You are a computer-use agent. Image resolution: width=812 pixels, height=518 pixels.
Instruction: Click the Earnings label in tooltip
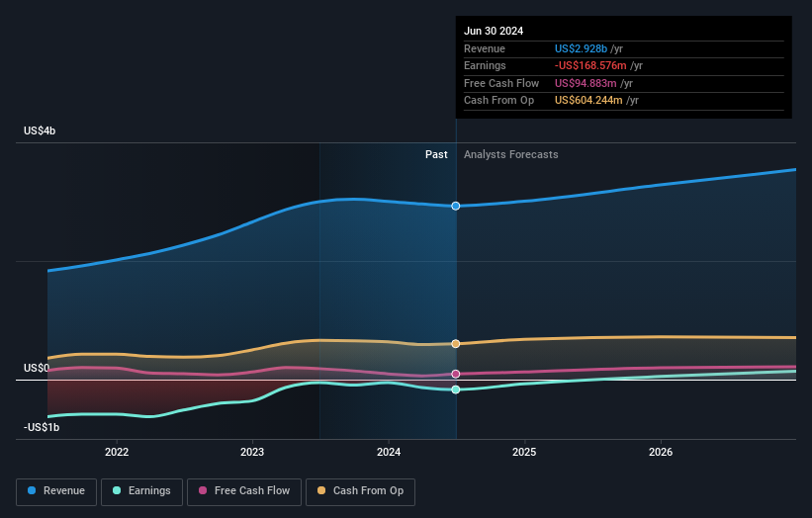point(485,65)
